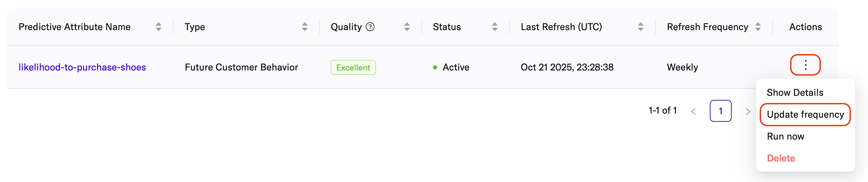
Task: Sort by Predictive Attribute Name using sort arrows
Action: click(158, 27)
